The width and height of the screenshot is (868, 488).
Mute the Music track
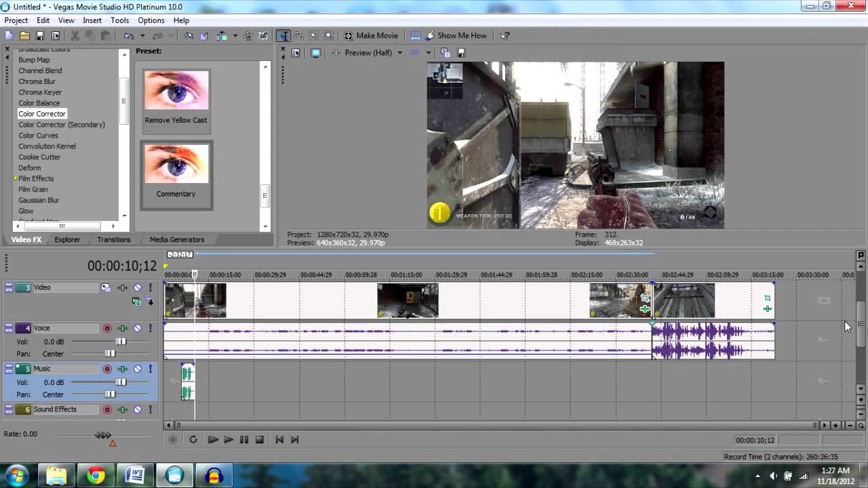point(138,369)
